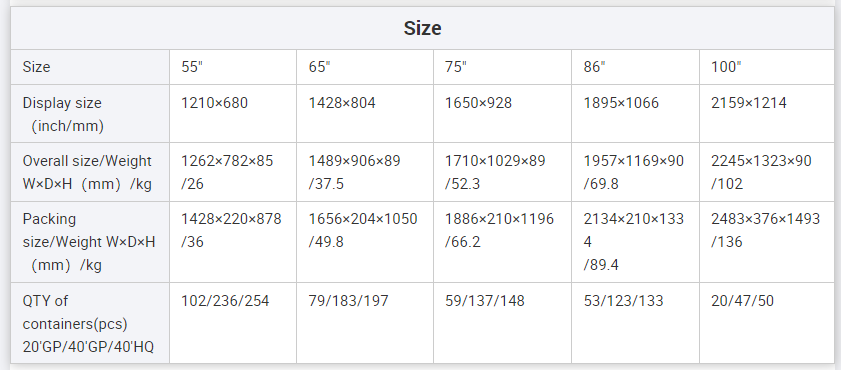
Task: Click the 1262×782×85 /26 overall size cell
Action: click(233, 172)
